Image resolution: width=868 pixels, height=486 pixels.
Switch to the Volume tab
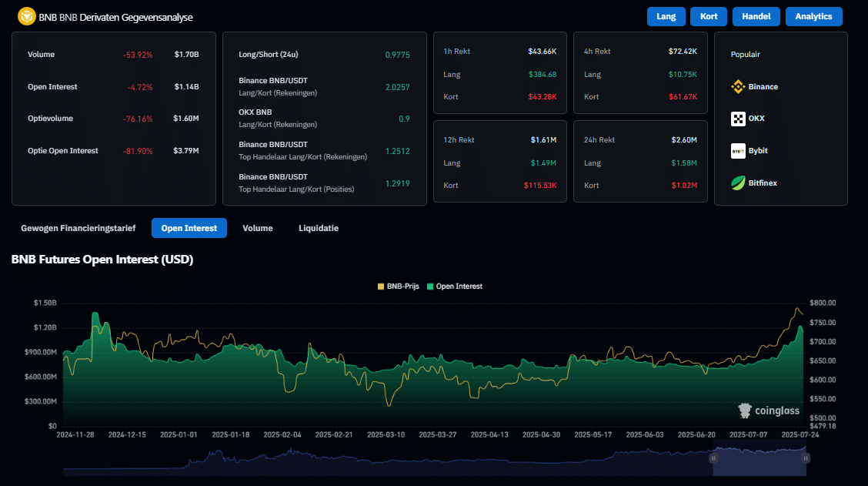pyautogui.click(x=258, y=228)
